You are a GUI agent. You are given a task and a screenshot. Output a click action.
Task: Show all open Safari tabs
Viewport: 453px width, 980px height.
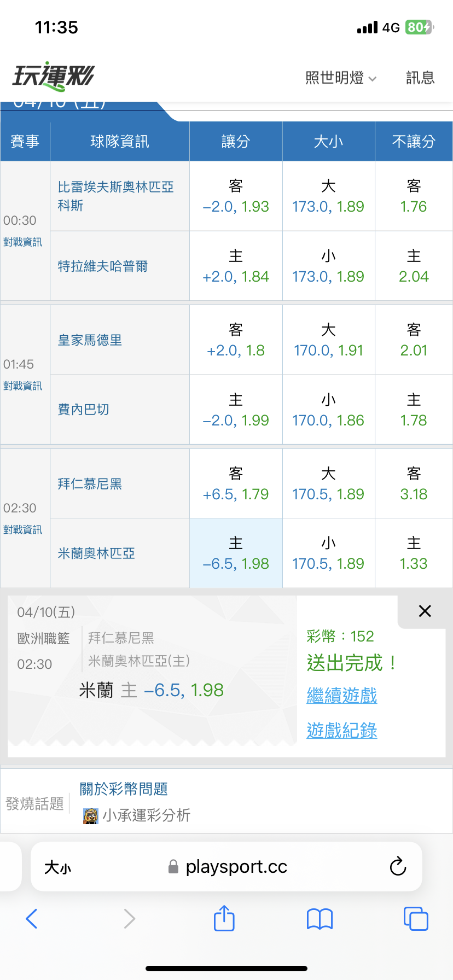(x=415, y=919)
